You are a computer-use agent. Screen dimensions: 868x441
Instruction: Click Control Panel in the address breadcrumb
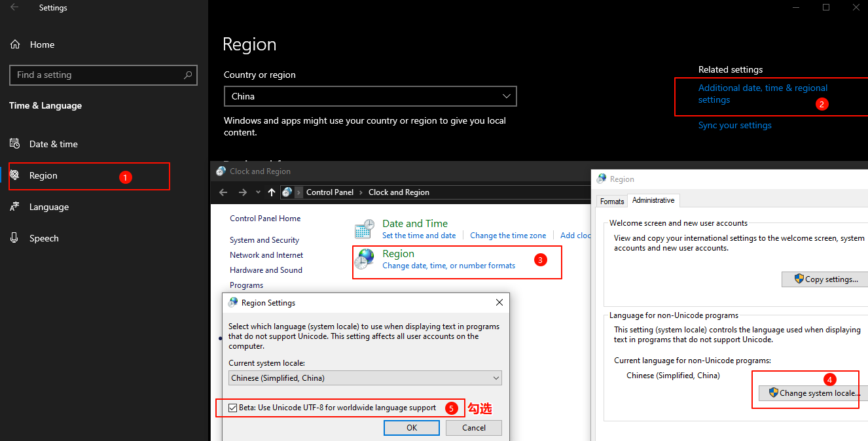[x=330, y=192]
